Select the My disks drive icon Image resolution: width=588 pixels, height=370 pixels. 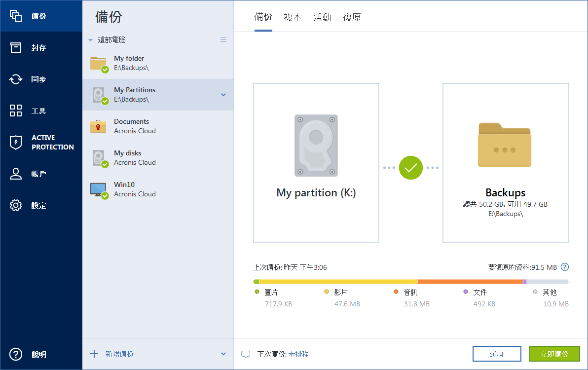[100, 158]
